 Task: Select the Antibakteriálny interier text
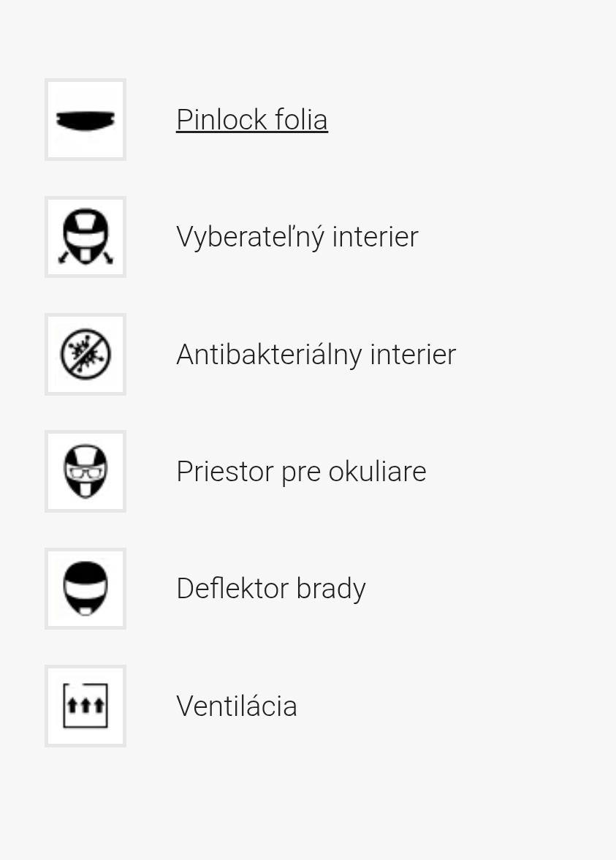316,355
